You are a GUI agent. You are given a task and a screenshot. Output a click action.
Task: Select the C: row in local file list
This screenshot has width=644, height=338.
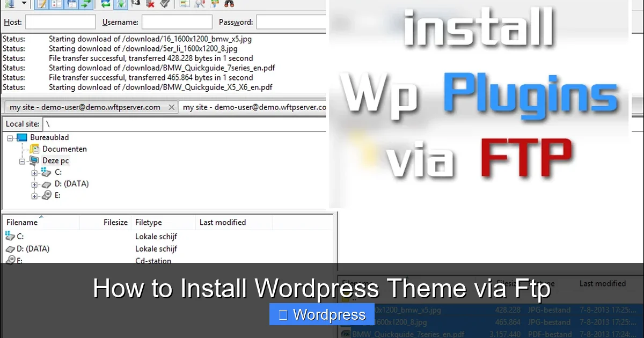click(x=167, y=236)
